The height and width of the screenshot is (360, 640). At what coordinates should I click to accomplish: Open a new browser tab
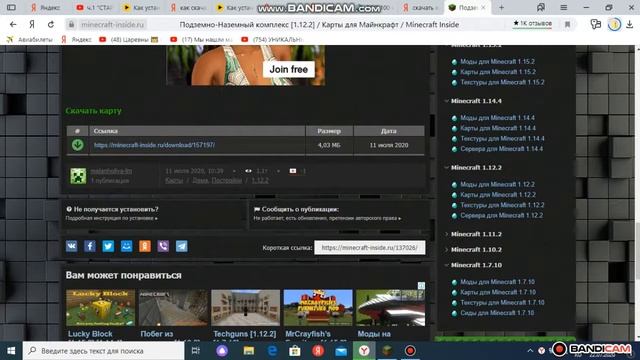coord(501,7)
